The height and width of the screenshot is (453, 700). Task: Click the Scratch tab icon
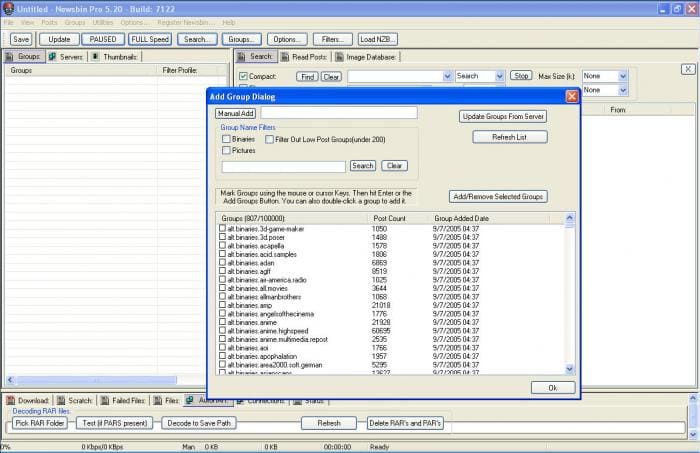click(61, 400)
